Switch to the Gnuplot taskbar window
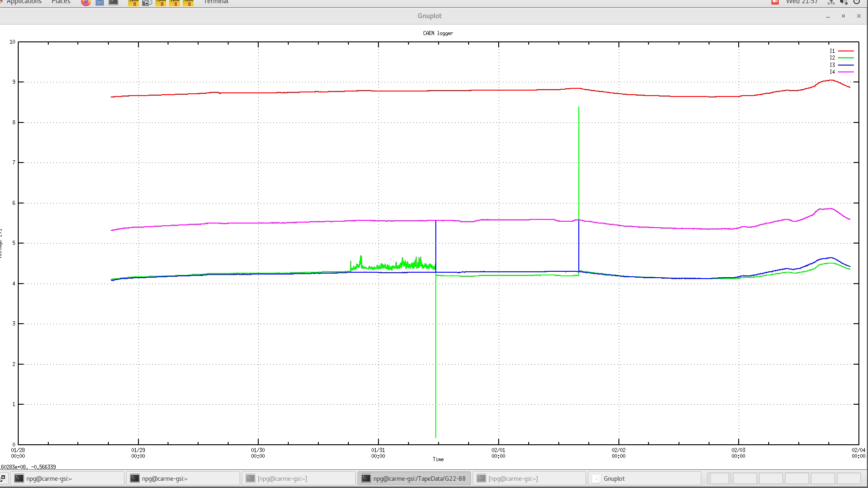The image size is (868, 488). tap(644, 478)
